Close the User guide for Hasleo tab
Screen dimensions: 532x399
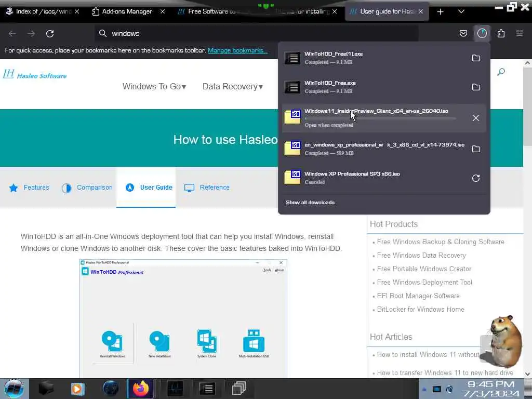(421, 11)
